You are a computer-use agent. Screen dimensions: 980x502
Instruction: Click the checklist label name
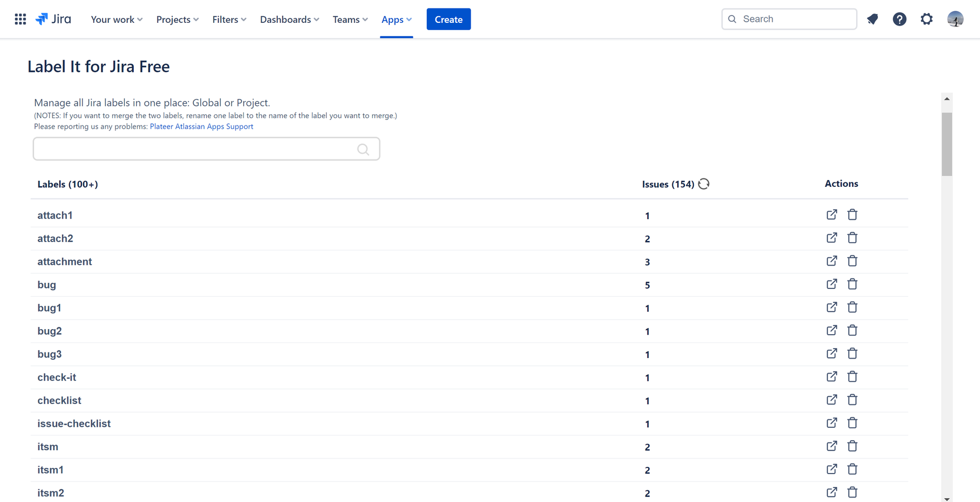click(59, 400)
